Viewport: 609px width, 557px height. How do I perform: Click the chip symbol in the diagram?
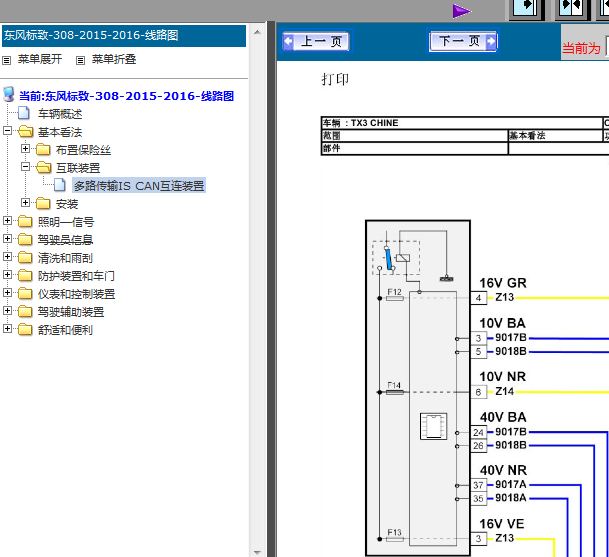point(433,426)
